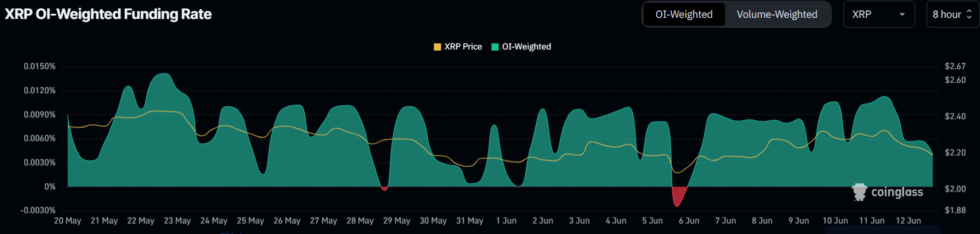Click the 6 Jun date label
Image resolution: width=980 pixels, height=234 pixels.
pyautogui.click(x=689, y=221)
